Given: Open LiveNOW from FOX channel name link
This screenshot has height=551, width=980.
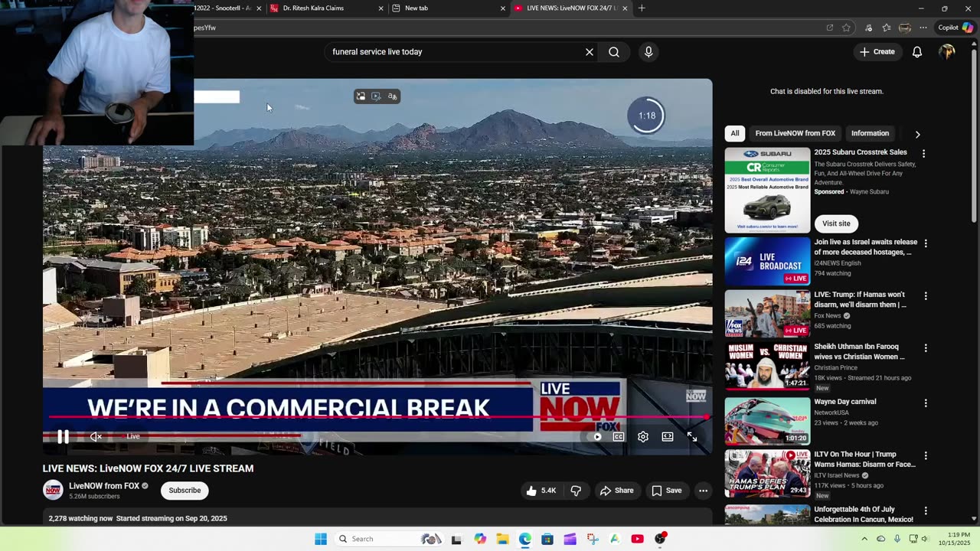Looking at the screenshot, I should point(104,486).
